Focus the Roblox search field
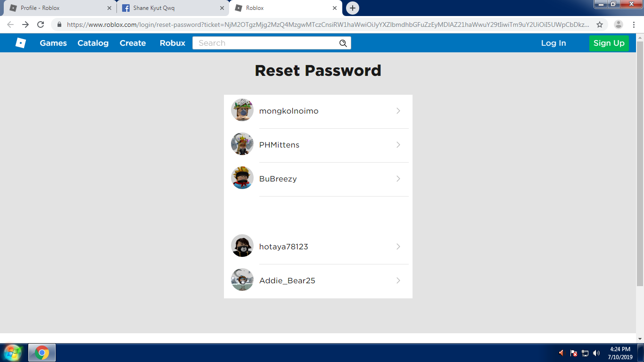This screenshot has height=362, width=644. pyautogui.click(x=272, y=43)
